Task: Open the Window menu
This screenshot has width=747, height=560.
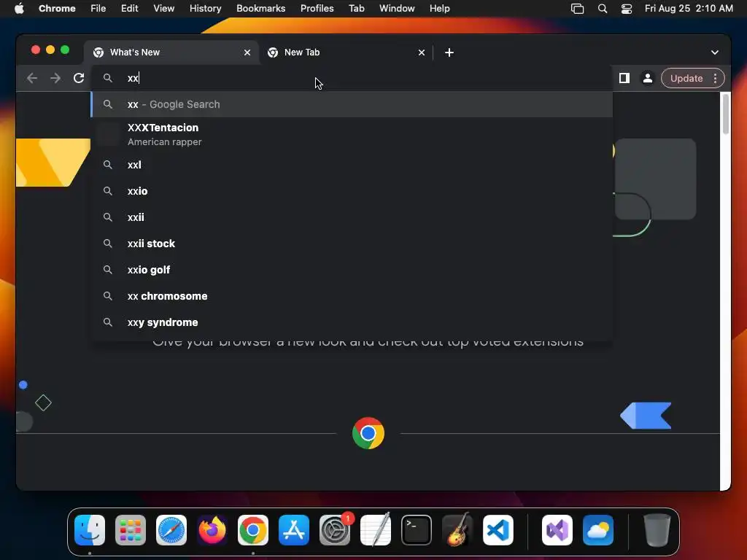Action: (x=397, y=9)
